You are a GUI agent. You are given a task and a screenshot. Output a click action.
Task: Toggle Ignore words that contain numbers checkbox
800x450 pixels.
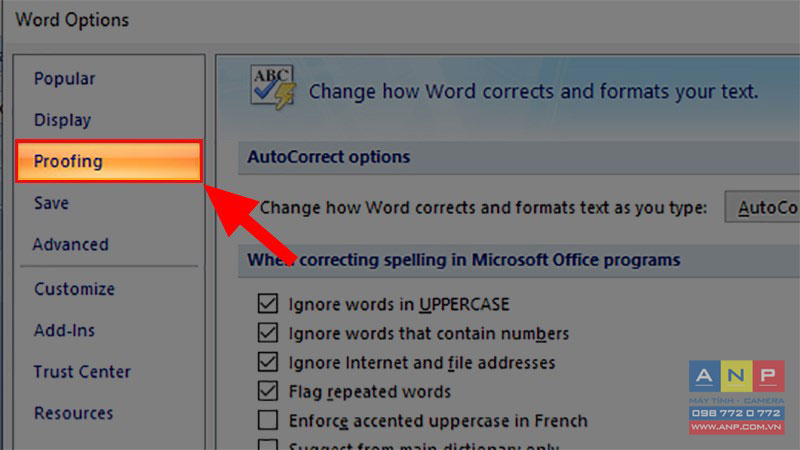268,333
